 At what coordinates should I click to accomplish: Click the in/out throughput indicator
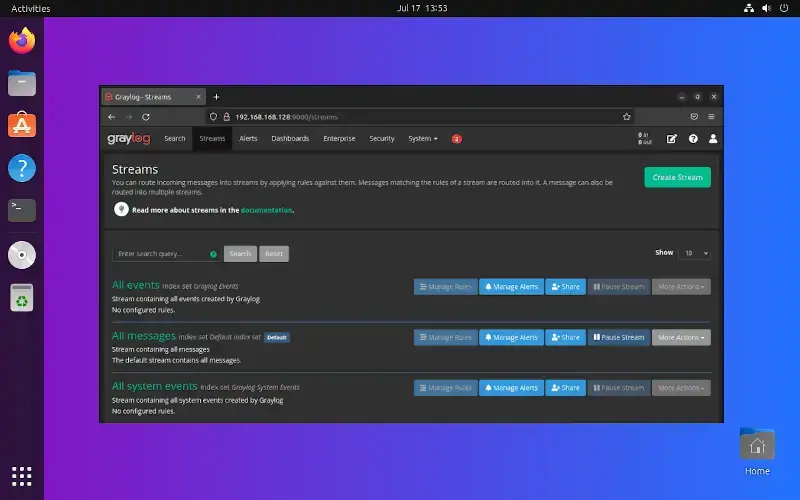644,139
